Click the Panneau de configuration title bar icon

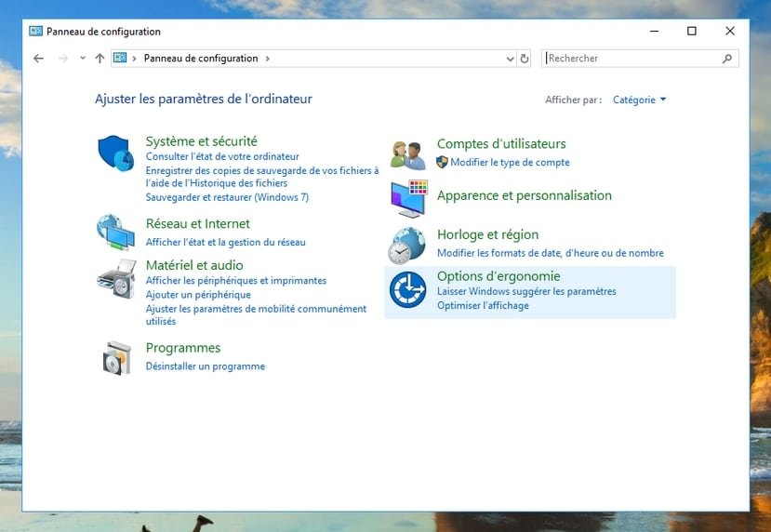pos(36,32)
